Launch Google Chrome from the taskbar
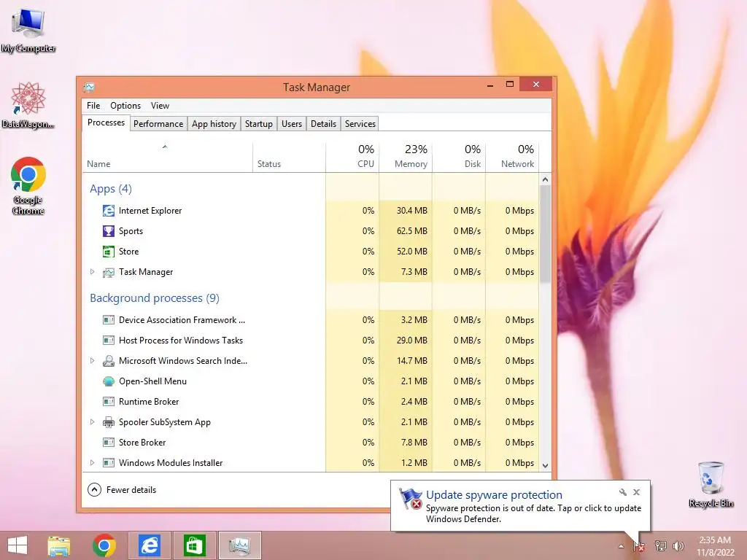The image size is (747, 560). 104,545
